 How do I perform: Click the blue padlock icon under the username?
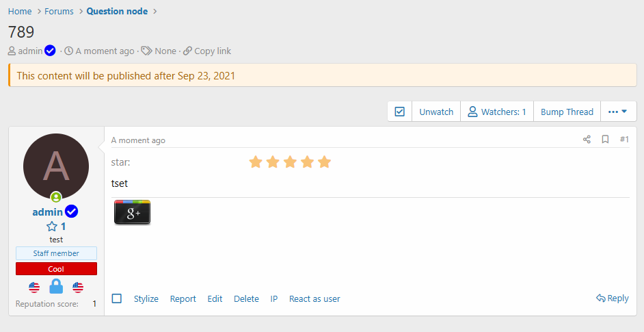[x=56, y=287]
